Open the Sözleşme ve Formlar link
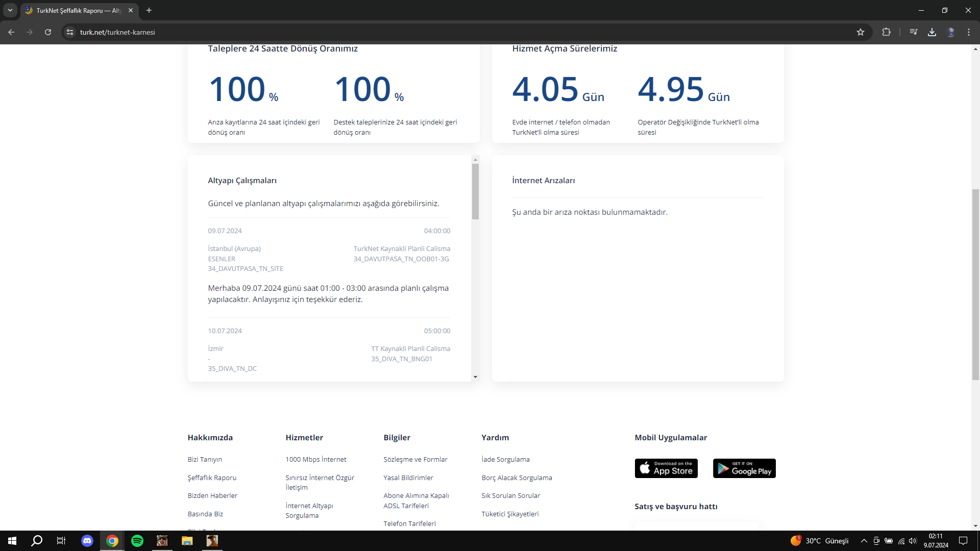 [415, 459]
